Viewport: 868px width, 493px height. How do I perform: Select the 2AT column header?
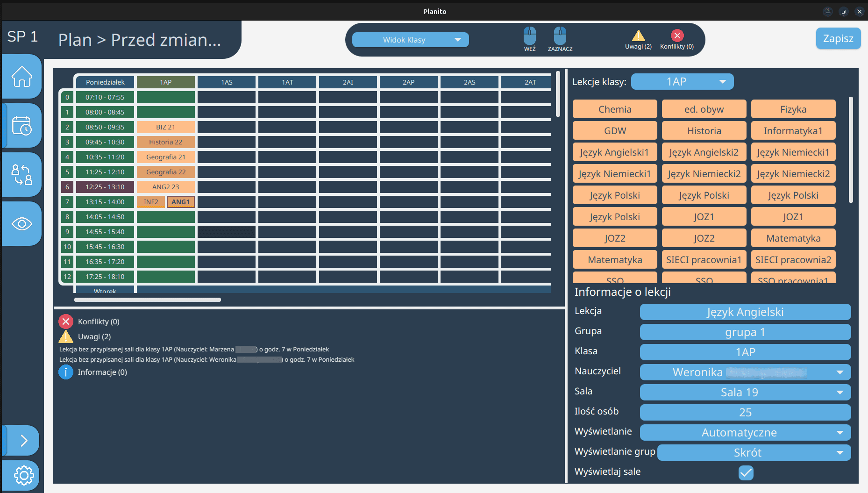point(526,82)
